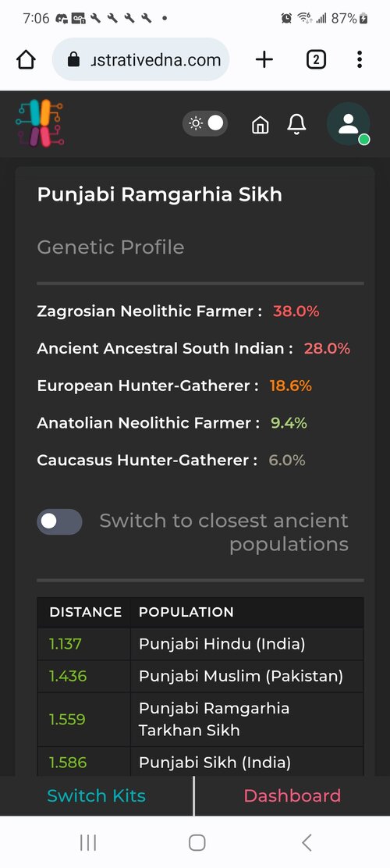Screen dimensions: 390x868
Task: Click the Zagrosian Neolithic Farmer 38.0% value
Action: pos(296,311)
